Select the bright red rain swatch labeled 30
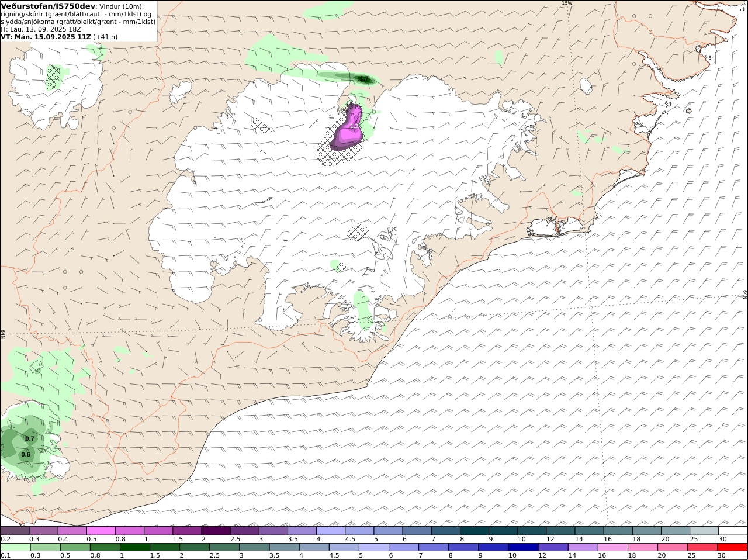The image size is (748, 560). 732,548
